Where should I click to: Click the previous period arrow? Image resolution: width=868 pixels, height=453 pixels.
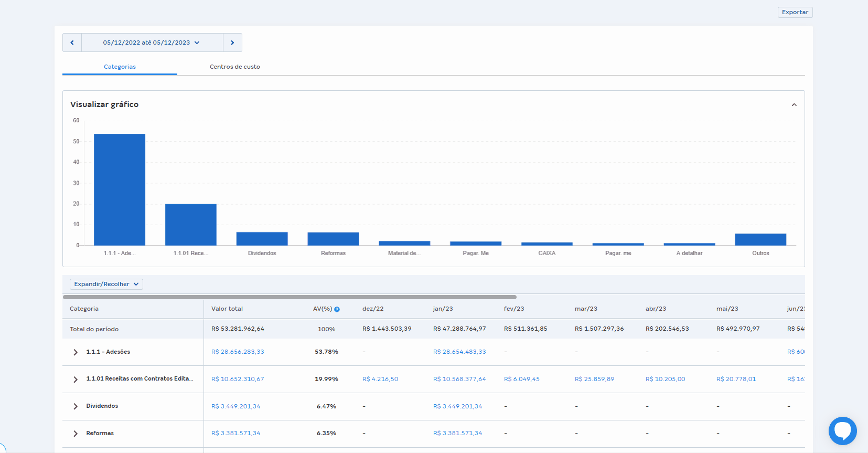(x=72, y=43)
